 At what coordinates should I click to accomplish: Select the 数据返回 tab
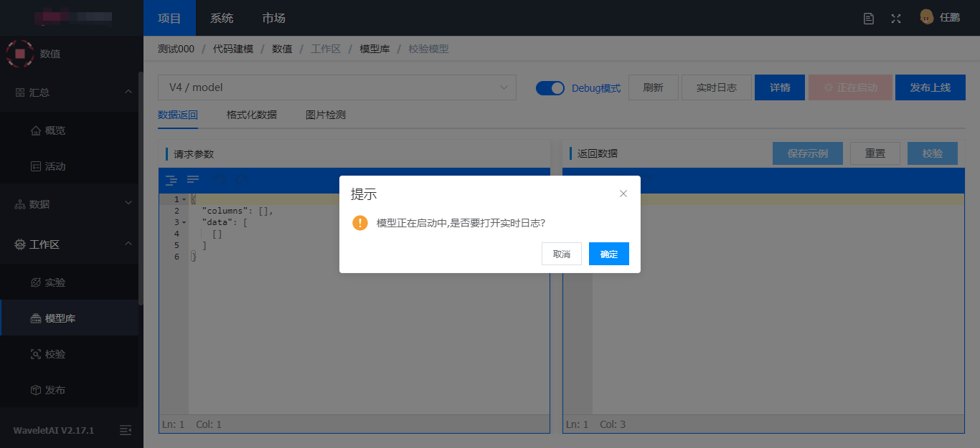(x=178, y=115)
